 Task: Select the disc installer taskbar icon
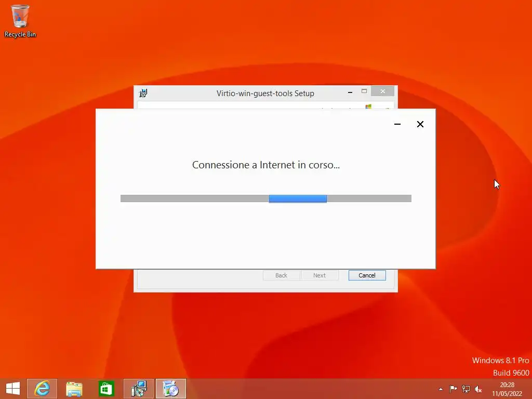(170, 389)
